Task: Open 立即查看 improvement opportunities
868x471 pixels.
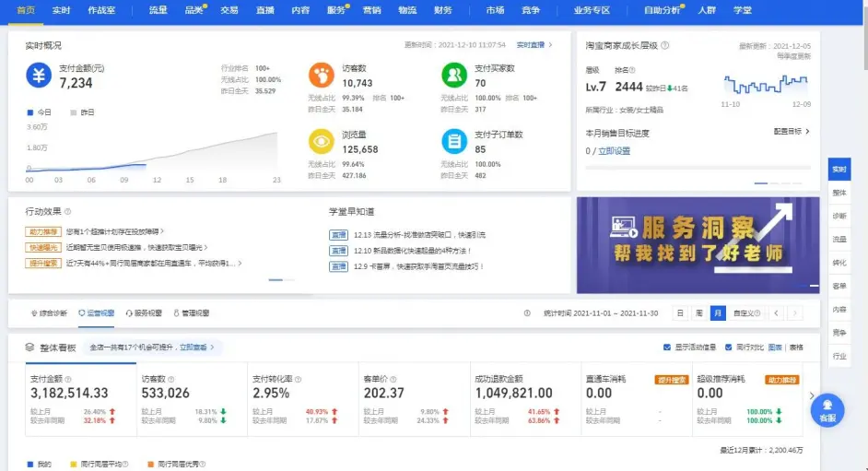Action: point(196,347)
